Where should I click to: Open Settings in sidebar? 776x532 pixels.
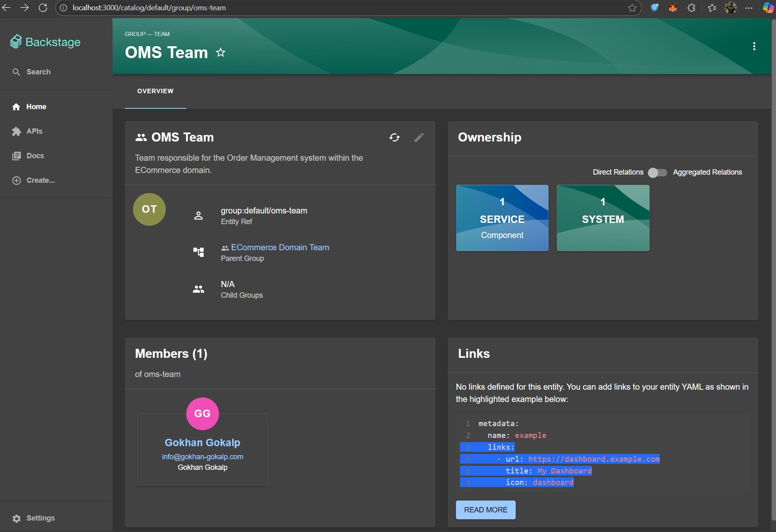click(x=34, y=518)
